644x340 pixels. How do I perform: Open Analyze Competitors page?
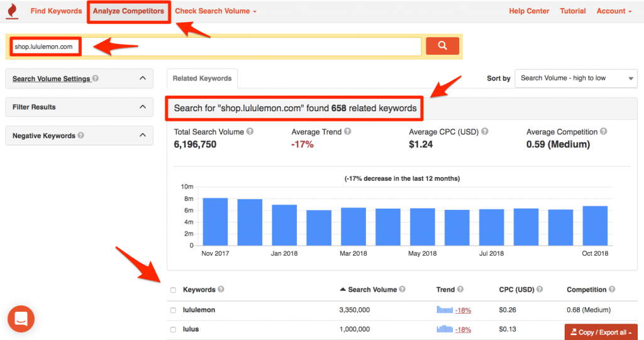128,11
